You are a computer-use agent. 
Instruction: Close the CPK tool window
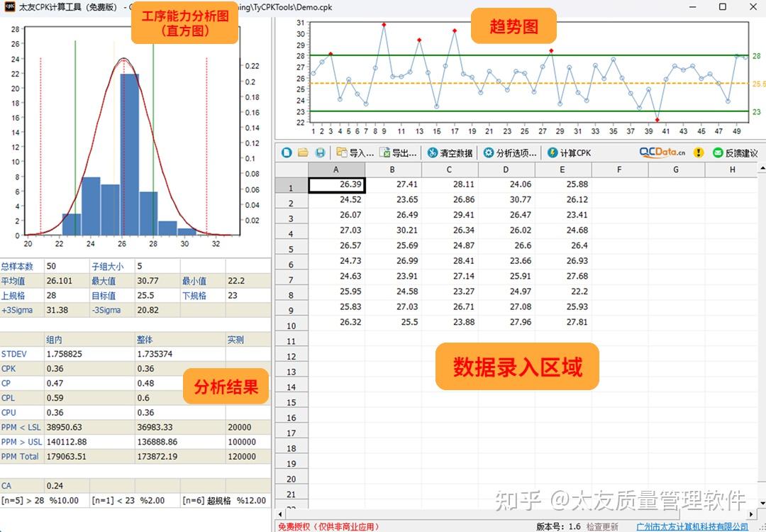point(753,7)
